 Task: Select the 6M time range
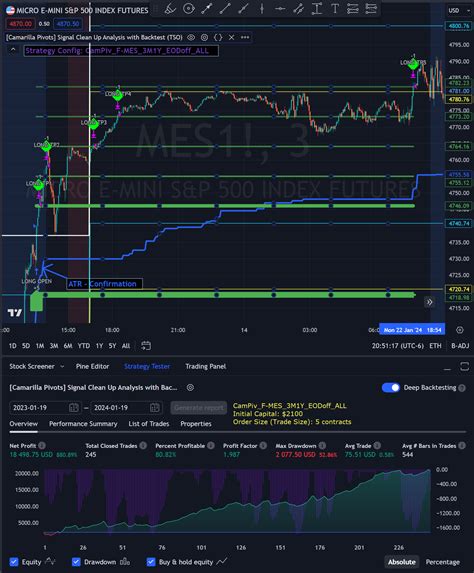[68, 346]
